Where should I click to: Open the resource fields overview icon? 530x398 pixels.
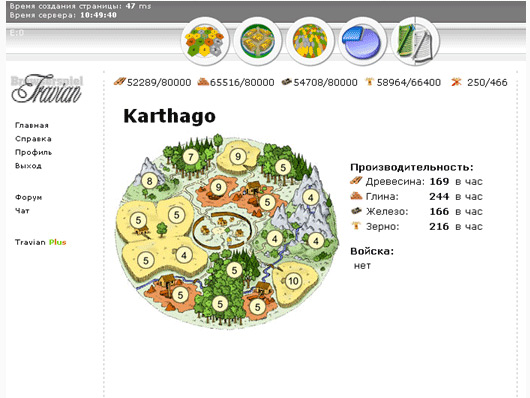click(x=204, y=42)
